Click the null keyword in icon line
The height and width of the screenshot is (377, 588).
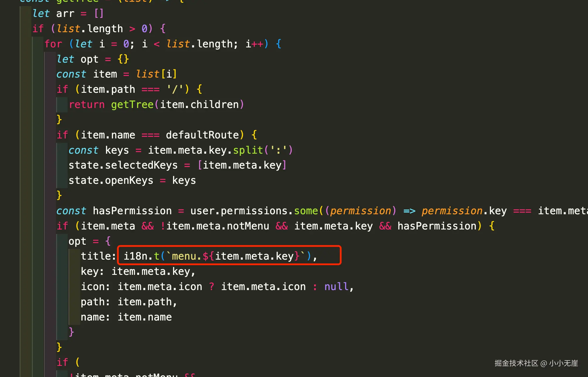pos(336,287)
